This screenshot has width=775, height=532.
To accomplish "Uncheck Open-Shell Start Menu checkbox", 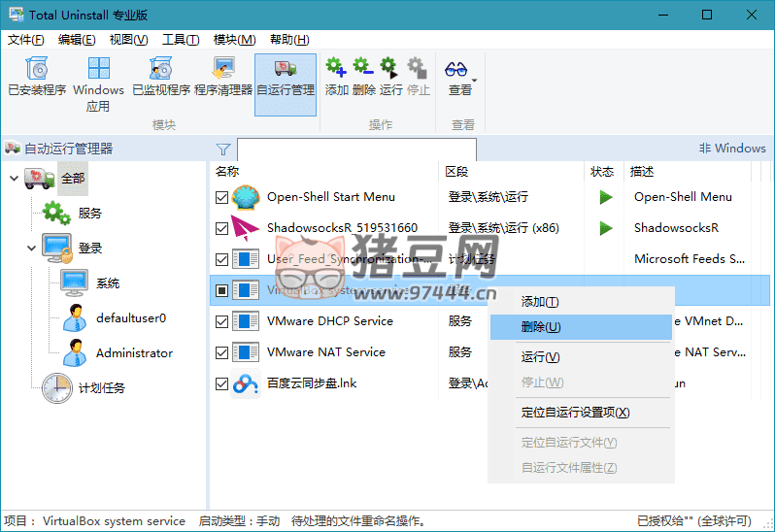I will 222,198.
